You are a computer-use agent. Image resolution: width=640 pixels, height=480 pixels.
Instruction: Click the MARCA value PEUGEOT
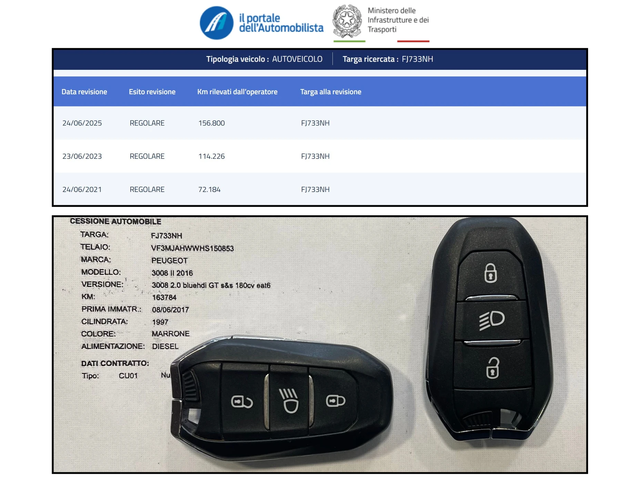point(169,260)
